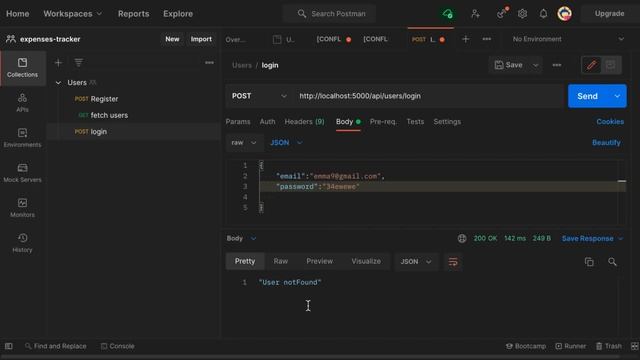
Task: Click the Send button
Action: [588, 96]
